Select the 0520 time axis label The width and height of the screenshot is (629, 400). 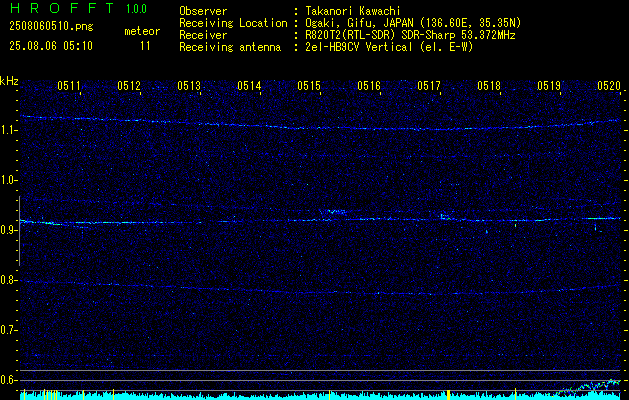(609, 85)
